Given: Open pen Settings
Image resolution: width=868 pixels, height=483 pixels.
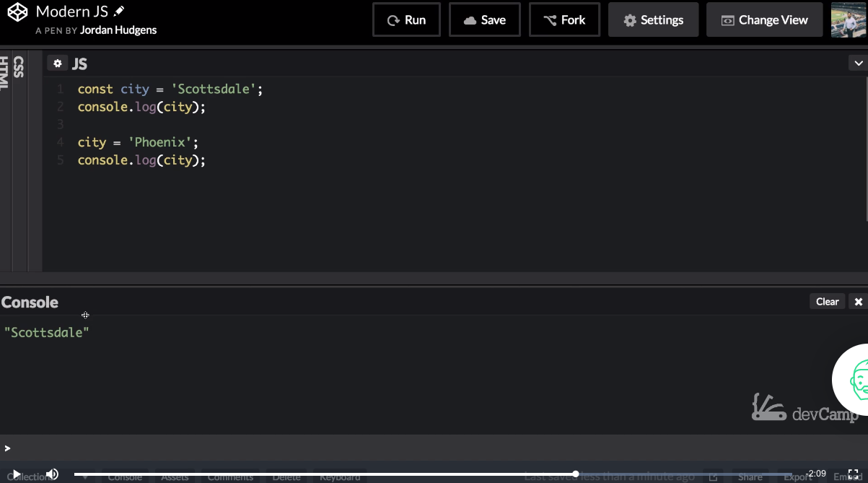Looking at the screenshot, I should (x=653, y=19).
